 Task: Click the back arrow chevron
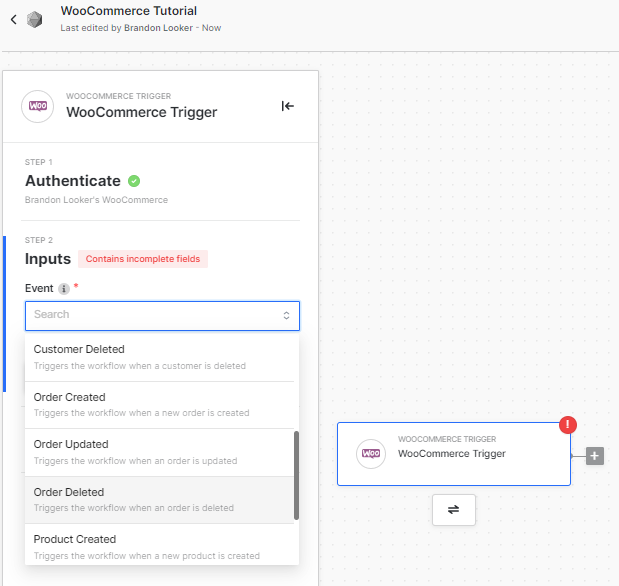tap(13, 19)
